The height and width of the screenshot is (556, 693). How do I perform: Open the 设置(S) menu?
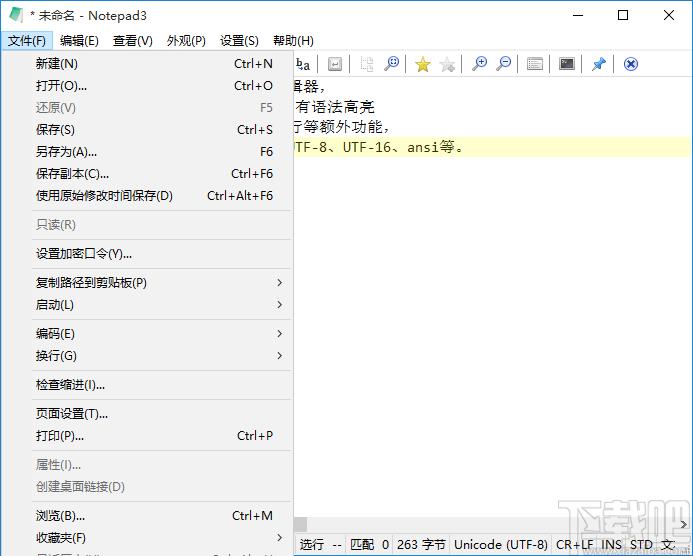tap(239, 41)
